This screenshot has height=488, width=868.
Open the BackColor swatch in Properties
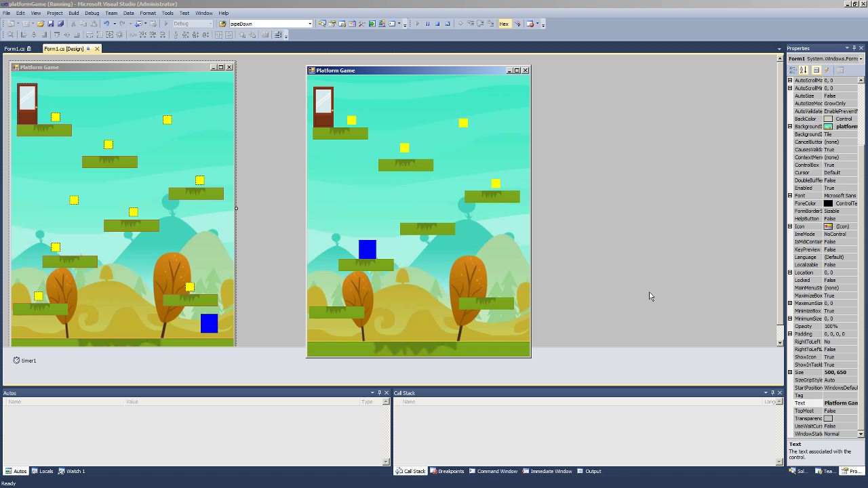[828, 119]
